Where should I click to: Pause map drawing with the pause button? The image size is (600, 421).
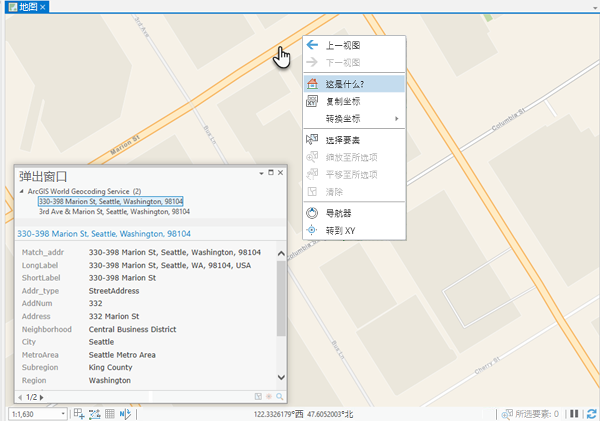(573, 413)
